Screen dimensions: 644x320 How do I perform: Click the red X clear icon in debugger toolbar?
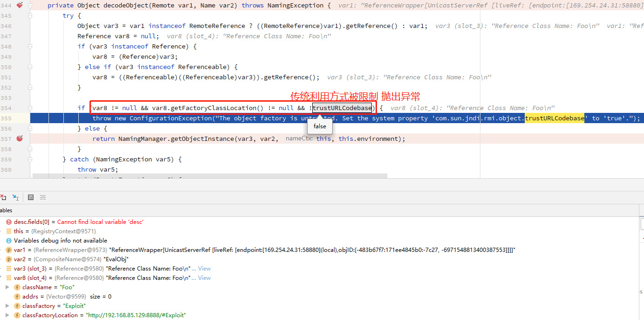(3, 197)
